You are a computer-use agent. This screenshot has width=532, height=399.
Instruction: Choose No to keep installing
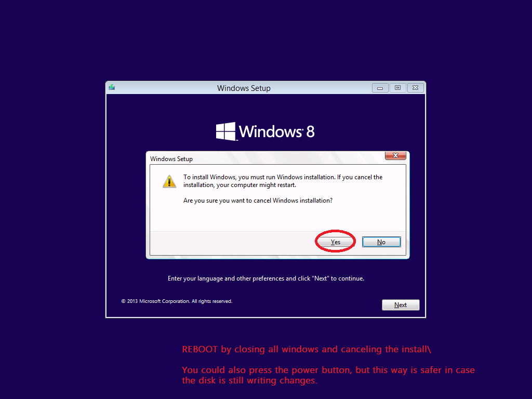click(381, 242)
